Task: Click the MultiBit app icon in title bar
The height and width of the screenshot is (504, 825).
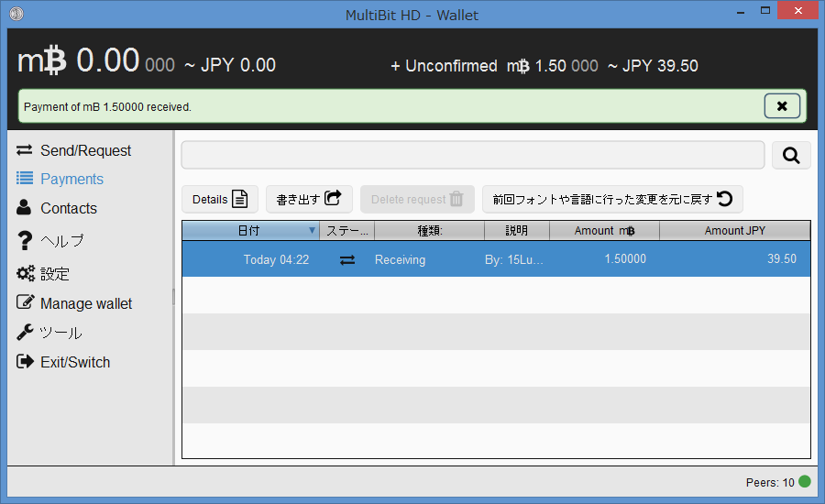Action: [x=16, y=14]
